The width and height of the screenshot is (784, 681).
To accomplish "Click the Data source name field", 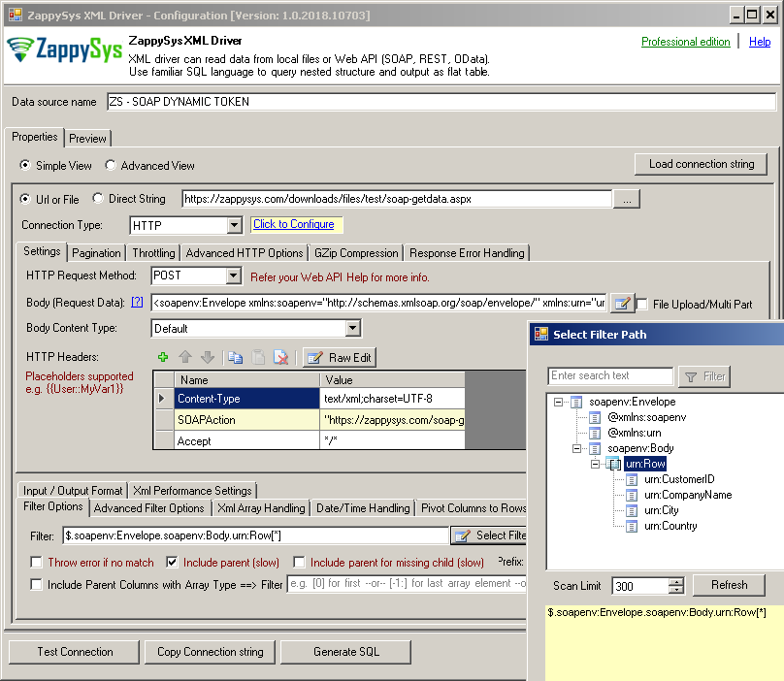I will [441, 102].
